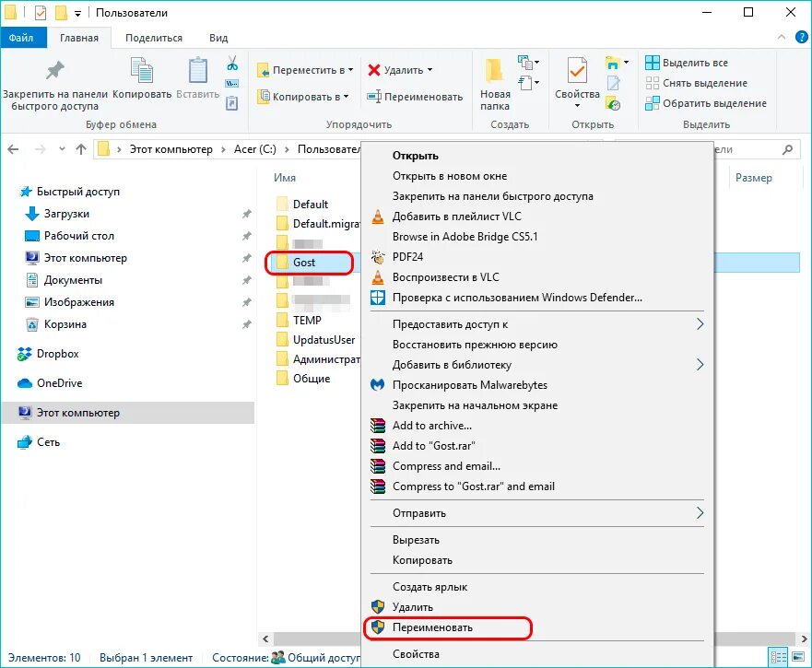Switch to details view icon in status bar
This screenshot has width=812, height=668.
point(778,658)
